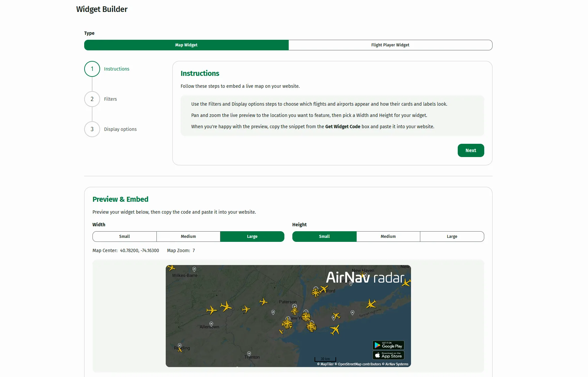The image size is (588, 377).
Task: Click the Preview & Embed heading
Action: click(x=120, y=199)
